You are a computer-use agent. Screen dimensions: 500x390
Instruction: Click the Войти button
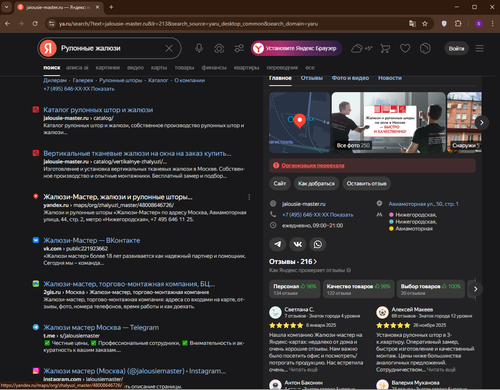tap(456, 49)
